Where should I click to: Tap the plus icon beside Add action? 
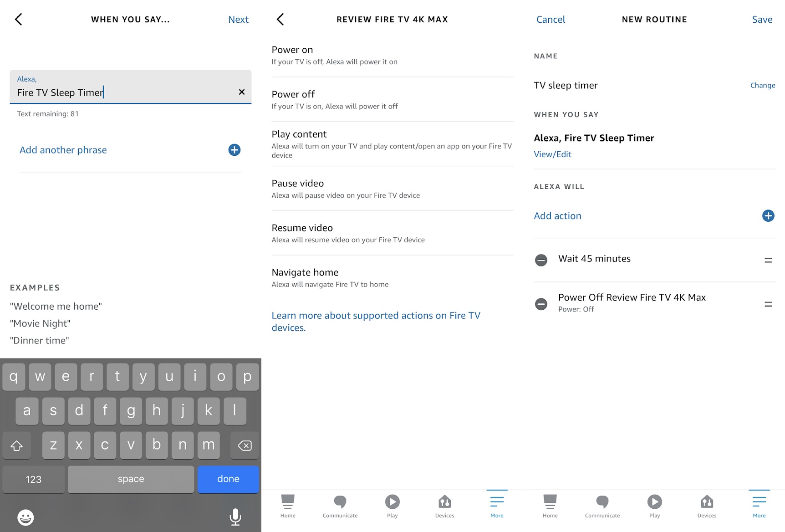pos(768,216)
